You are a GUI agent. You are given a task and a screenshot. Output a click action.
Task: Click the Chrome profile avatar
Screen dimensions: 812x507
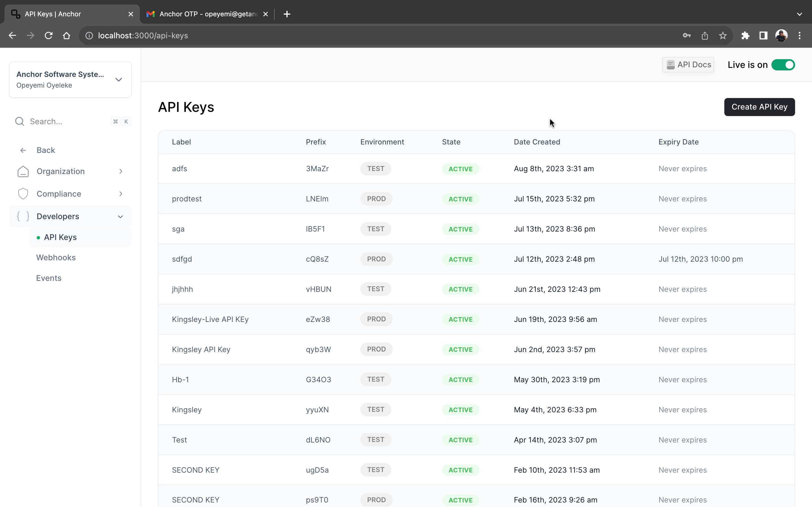pos(781,35)
